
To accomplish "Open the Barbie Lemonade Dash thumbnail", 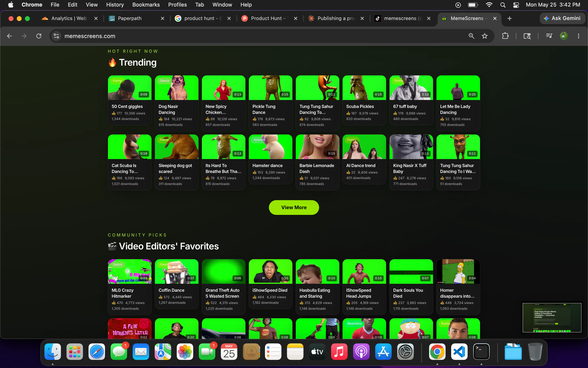I will coord(317,147).
